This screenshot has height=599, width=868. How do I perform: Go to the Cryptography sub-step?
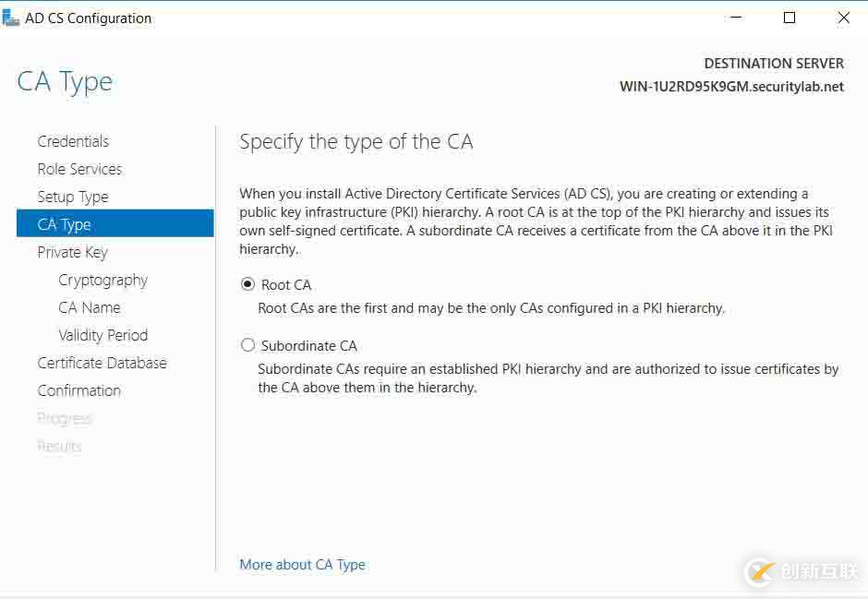pyautogui.click(x=102, y=280)
